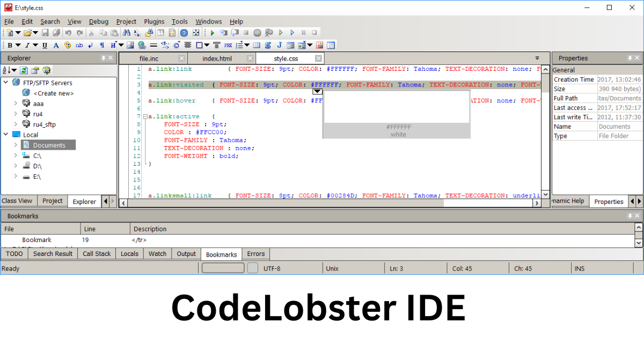The height and width of the screenshot is (337, 644).
Task: Click the Insert image icon
Action: coord(130,45)
